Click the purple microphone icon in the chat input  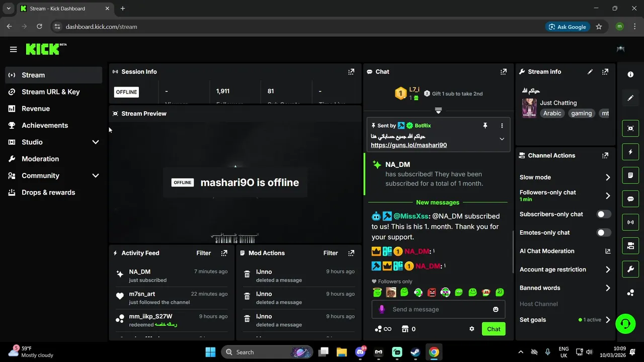pos(381,309)
